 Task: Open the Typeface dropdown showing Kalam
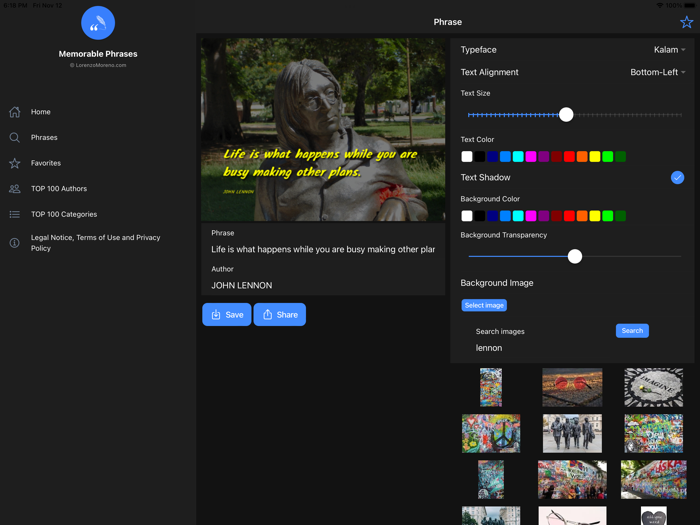(x=669, y=50)
